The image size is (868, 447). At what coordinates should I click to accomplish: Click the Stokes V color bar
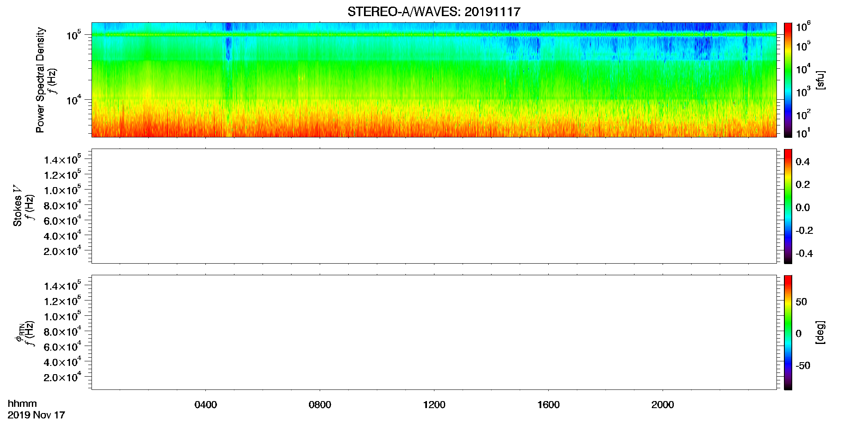(788, 206)
